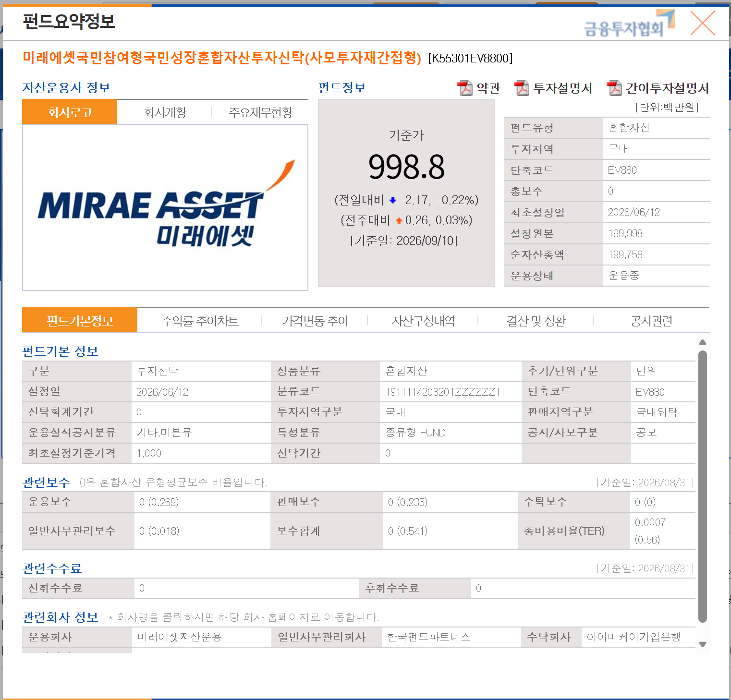Click the 운용보수 value 0 (0.269)

coord(159,503)
